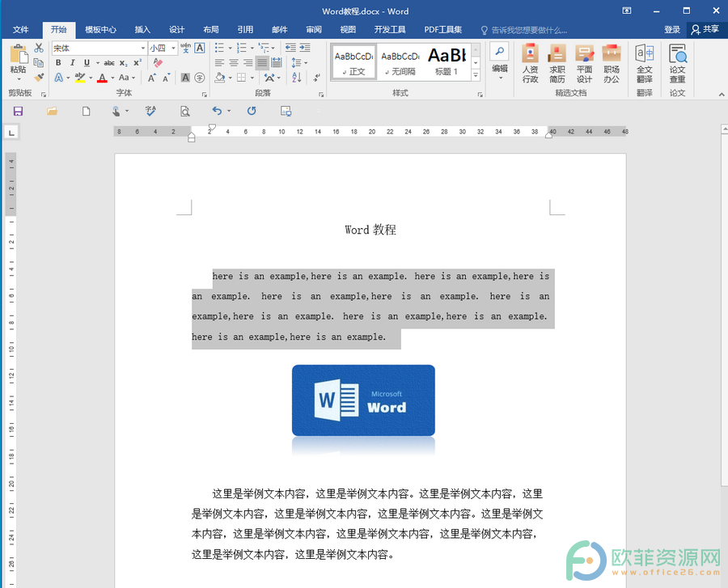The height and width of the screenshot is (588, 728).
Task: Open the 编辑 editing dropdown
Action: (x=500, y=64)
